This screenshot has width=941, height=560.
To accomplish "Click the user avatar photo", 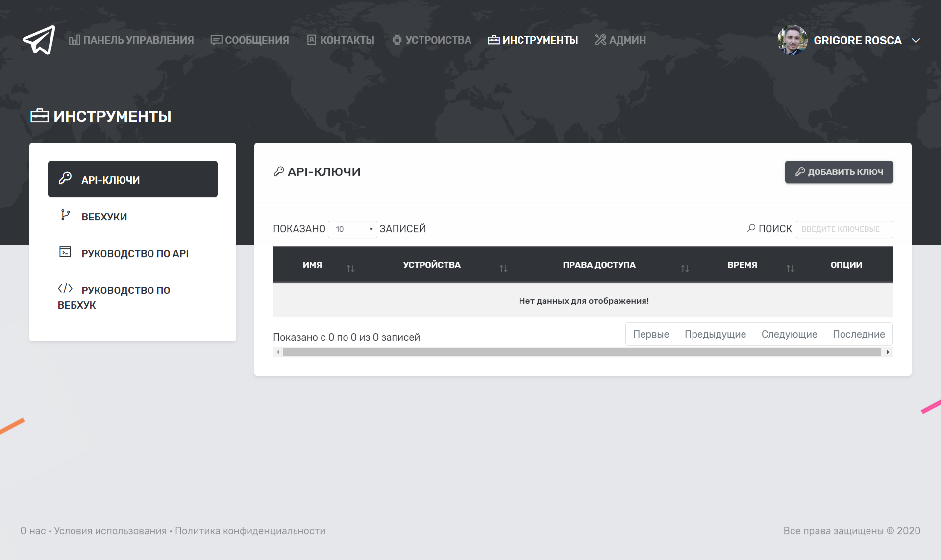I will pyautogui.click(x=792, y=40).
